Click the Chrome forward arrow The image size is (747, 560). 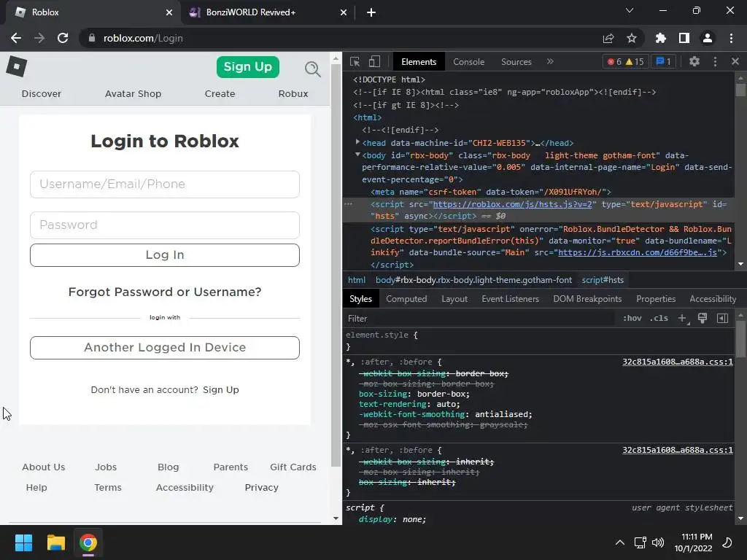[x=39, y=38]
